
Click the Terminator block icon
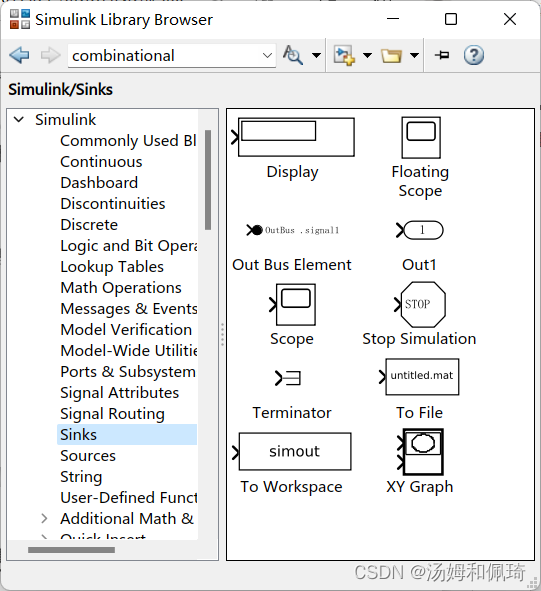tap(288, 378)
